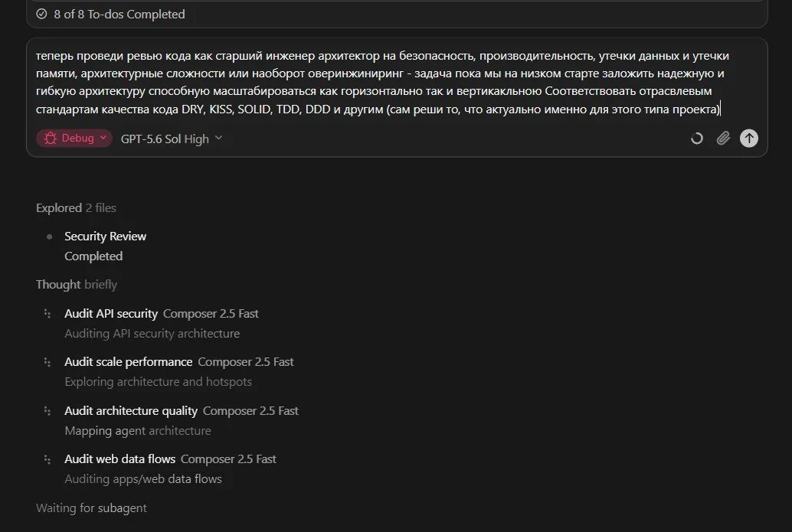Click the bug icon in Debug mode pill
The image size is (792, 532).
(50, 139)
